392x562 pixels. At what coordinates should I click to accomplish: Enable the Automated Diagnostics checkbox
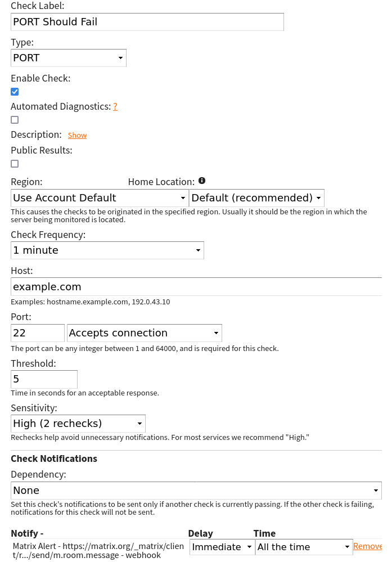(x=15, y=120)
